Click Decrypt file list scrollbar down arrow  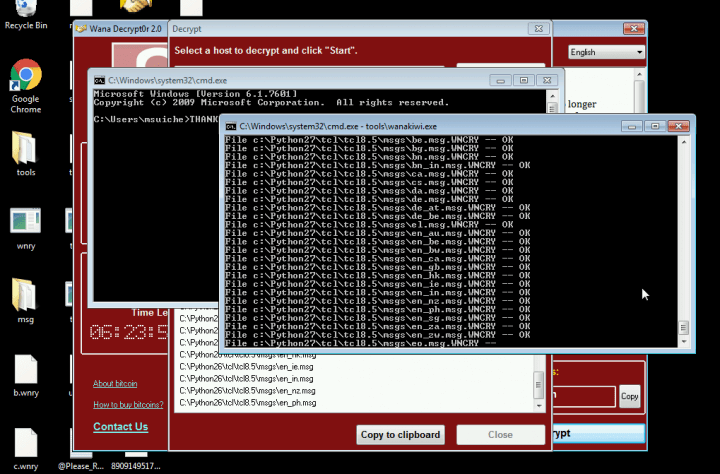539,406
